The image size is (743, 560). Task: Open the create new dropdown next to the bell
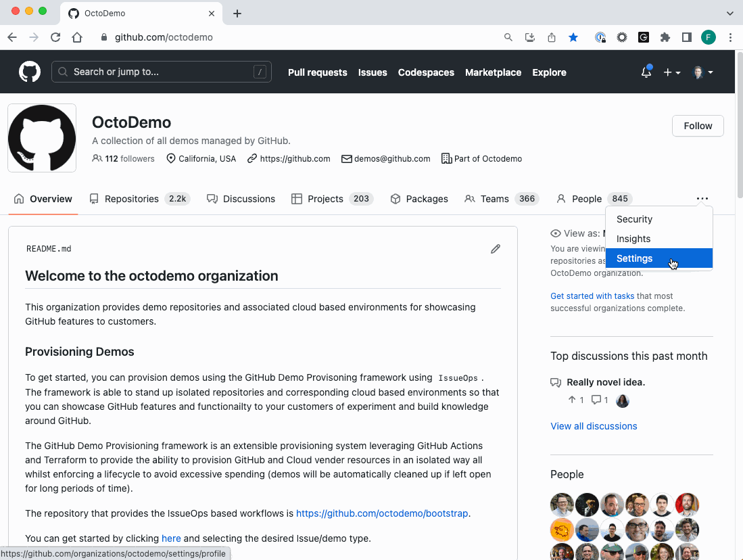coord(672,72)
